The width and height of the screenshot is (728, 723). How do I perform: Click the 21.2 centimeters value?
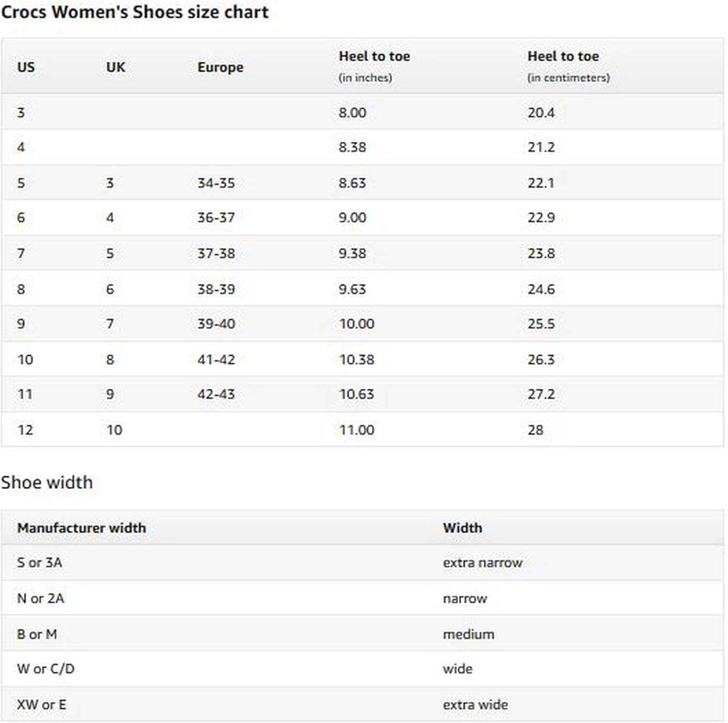click(541, 147)
